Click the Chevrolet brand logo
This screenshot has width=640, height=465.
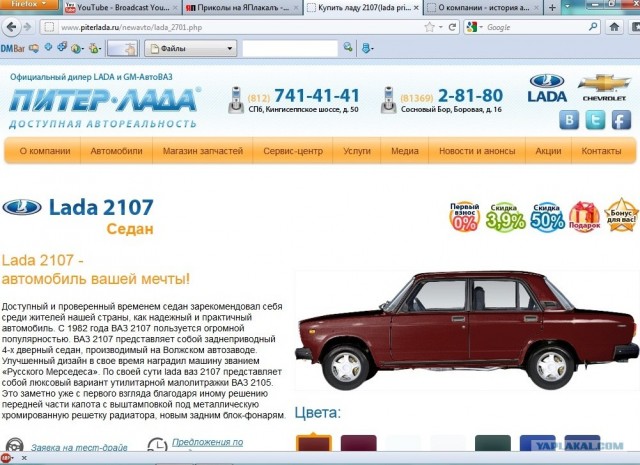coord(604,87)
